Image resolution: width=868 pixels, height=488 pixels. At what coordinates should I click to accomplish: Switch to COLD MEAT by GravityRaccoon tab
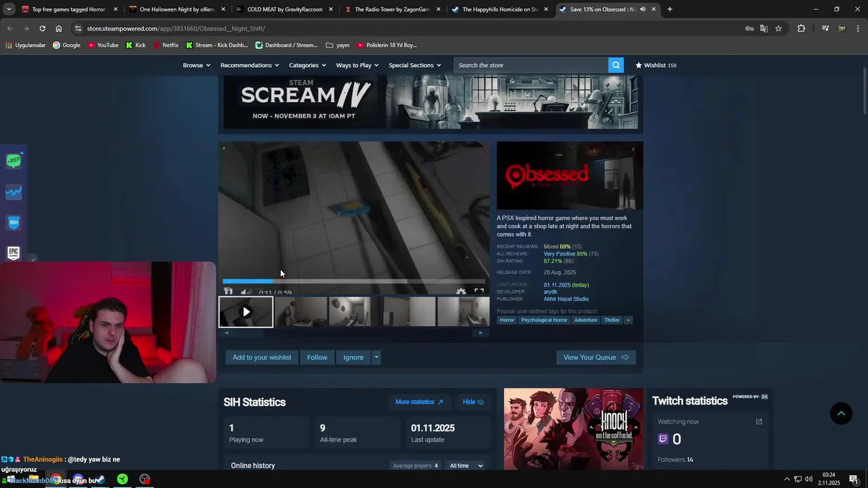coord(283,9)
